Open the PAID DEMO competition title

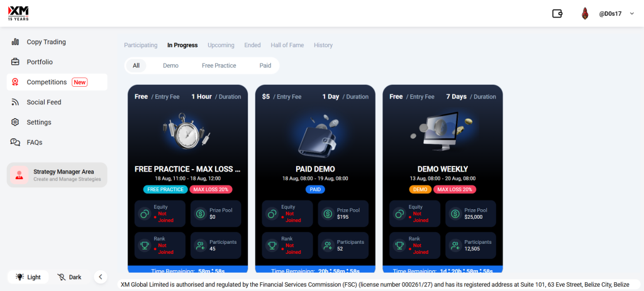click(x=316, y=169)
